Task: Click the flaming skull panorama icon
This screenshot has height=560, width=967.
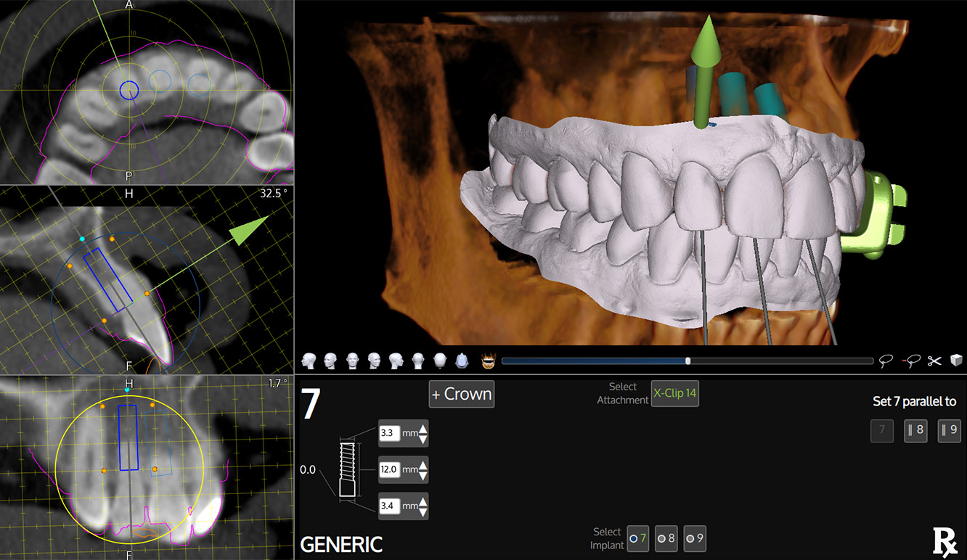Action: [487, 361]
